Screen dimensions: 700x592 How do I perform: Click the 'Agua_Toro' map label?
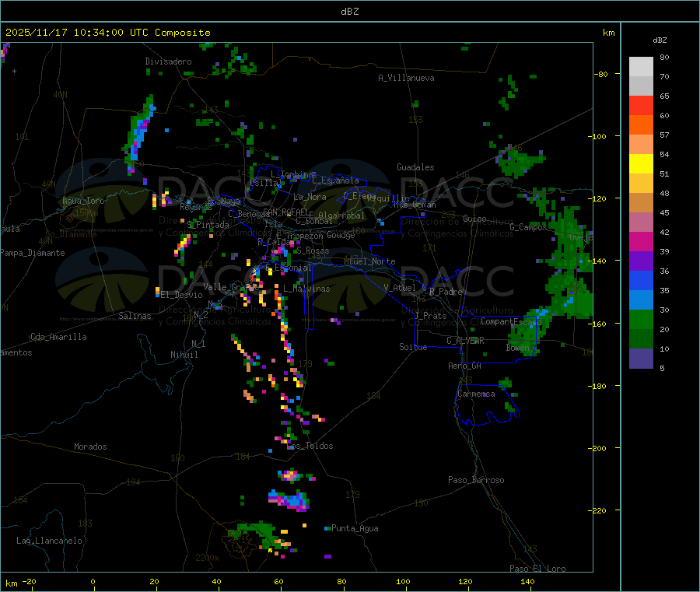[83, 201]
